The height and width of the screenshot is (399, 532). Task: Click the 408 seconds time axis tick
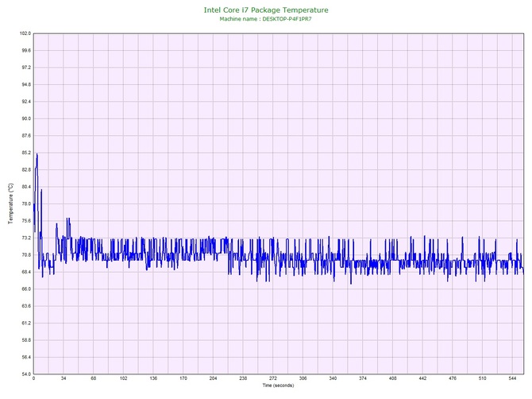pos(392,378)
